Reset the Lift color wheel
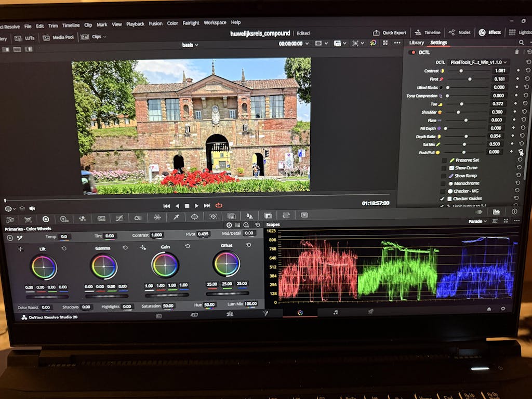The image size is (532, 399). (x=64, y=248)
